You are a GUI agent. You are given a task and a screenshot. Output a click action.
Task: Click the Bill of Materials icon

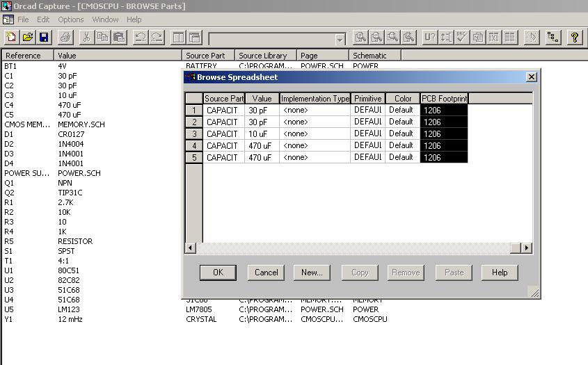510,38
